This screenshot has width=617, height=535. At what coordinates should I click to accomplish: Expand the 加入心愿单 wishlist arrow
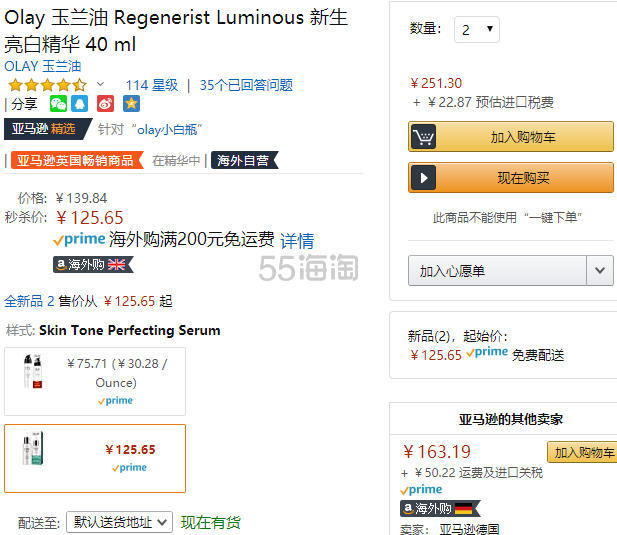[x=600, y=271]
